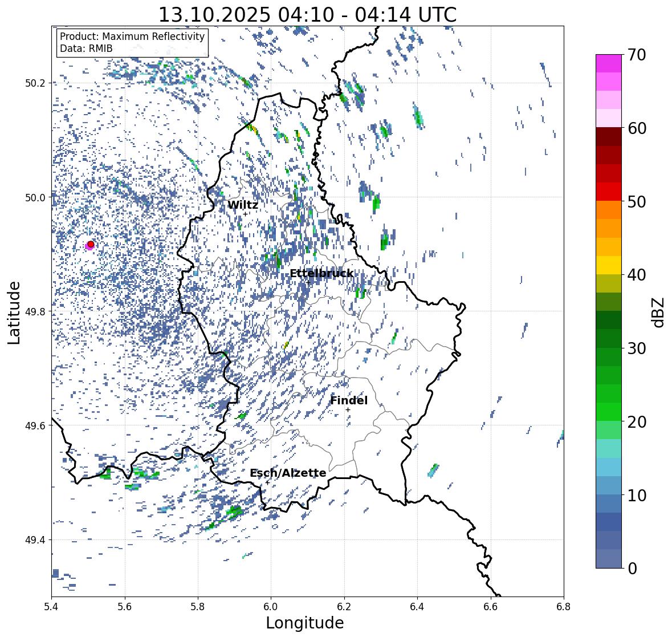Click the yellow colorbar swatch at 40
The width and height of the screenshot is (672, 637).
coord(609,265)
